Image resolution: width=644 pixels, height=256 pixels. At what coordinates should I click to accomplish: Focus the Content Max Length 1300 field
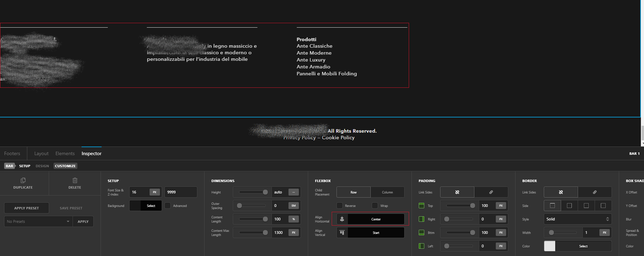click(x=280, y=233)
